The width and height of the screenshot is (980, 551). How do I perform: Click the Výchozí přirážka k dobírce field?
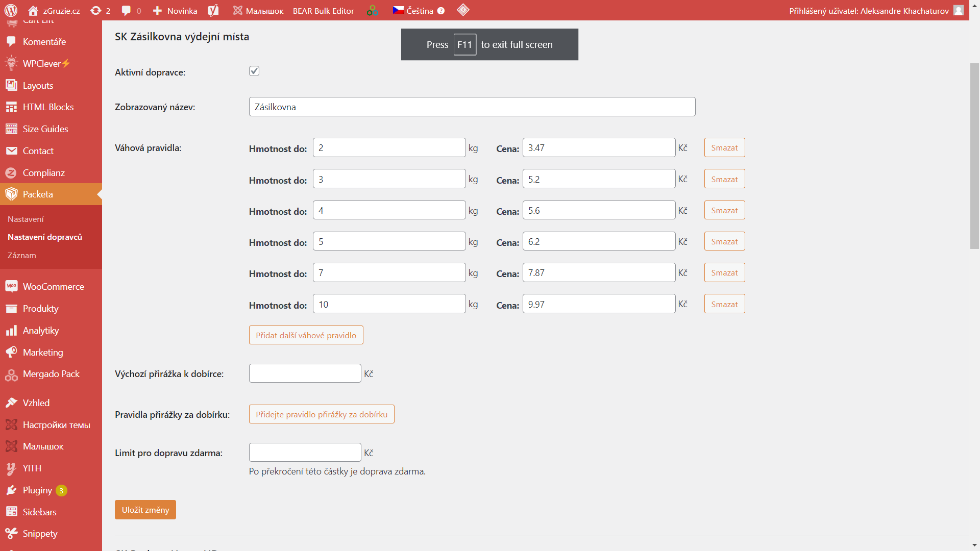[x=305, y=373]
